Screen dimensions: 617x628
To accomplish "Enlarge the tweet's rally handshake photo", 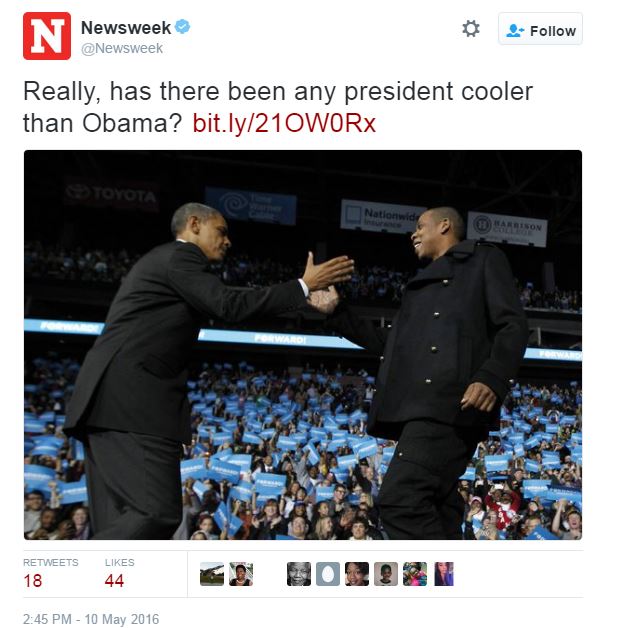I will point(303,345).
